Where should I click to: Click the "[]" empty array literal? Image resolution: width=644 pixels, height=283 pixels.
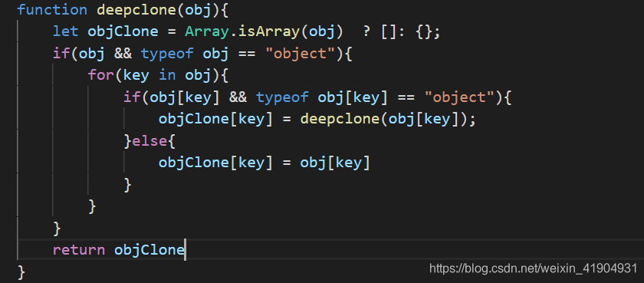click(388, 31)
